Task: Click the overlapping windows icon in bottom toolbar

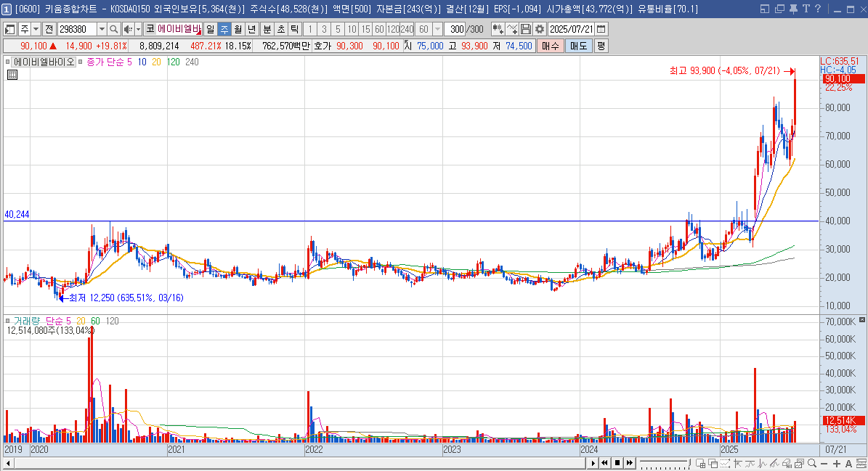Action: pos(713,463)
